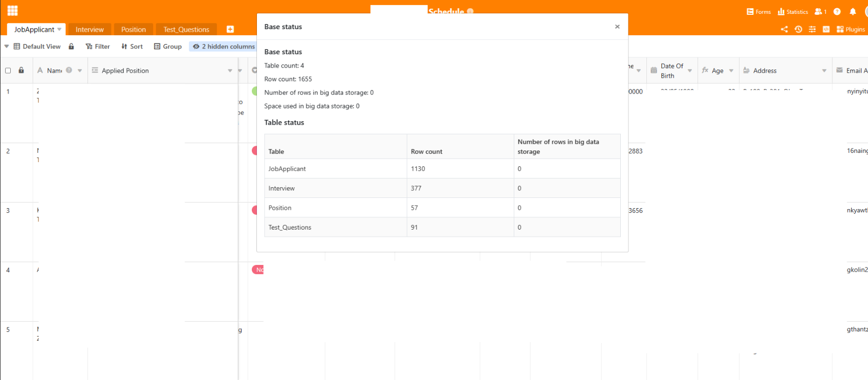Open the Applied Position column dropdown
The image size is (868, 380).
230,71
